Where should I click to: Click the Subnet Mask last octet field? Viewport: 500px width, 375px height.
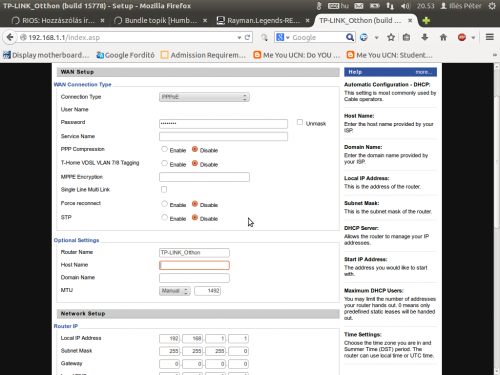pos(238,351)
